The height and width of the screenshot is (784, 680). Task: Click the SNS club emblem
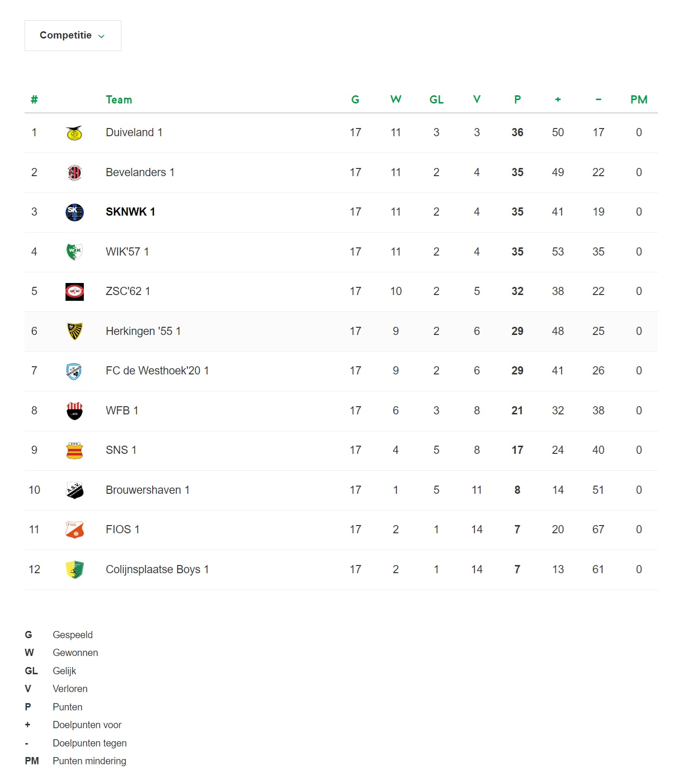[74, 450]
